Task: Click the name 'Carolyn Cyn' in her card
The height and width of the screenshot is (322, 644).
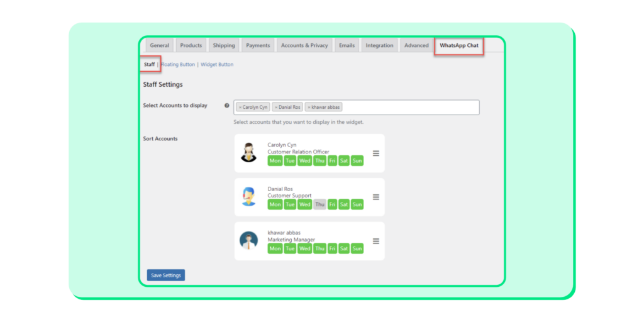Action: 282,145
